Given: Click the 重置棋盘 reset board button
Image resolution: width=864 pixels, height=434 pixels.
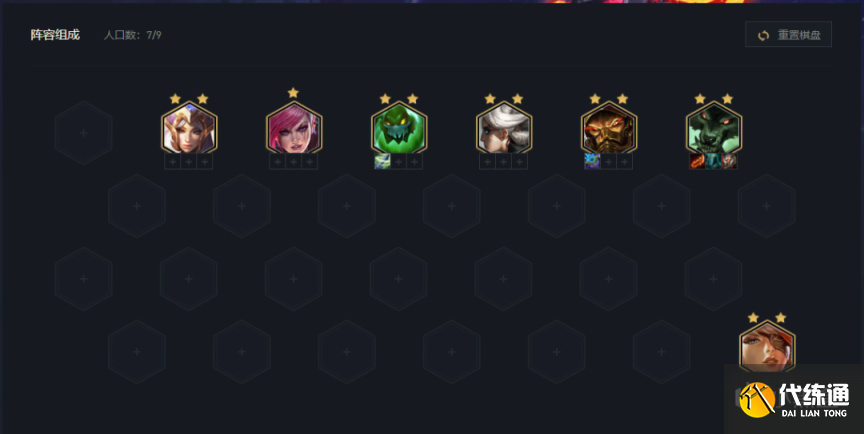Looking at the screenshot, I should [788, 35].
